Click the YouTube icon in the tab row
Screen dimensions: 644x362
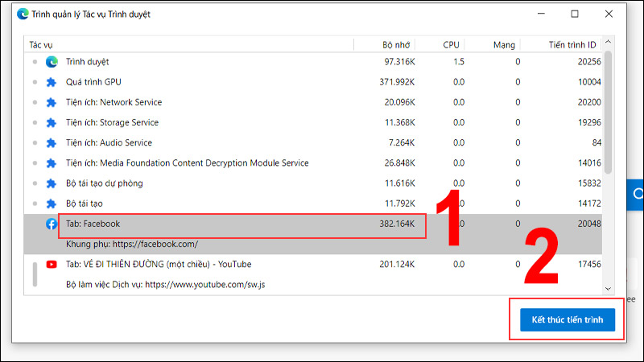point(52,265)
